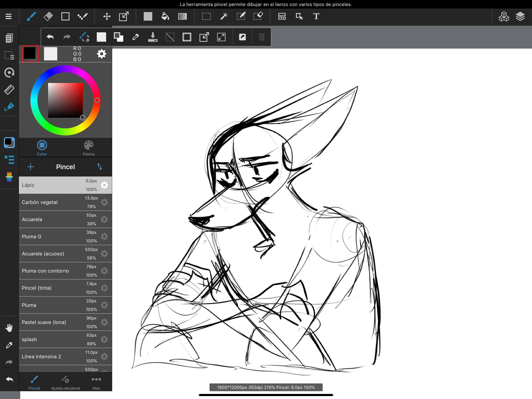The width and height of the screenshot is (532, 399).
Task: Select the Text tool
Action: click(x=316, y=16)
